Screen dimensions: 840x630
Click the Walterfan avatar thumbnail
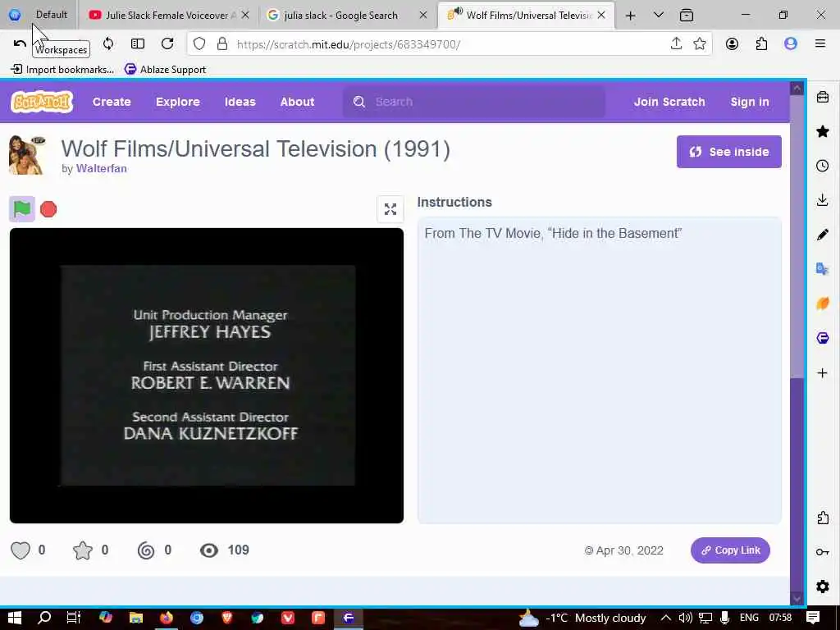pos(27,155)
